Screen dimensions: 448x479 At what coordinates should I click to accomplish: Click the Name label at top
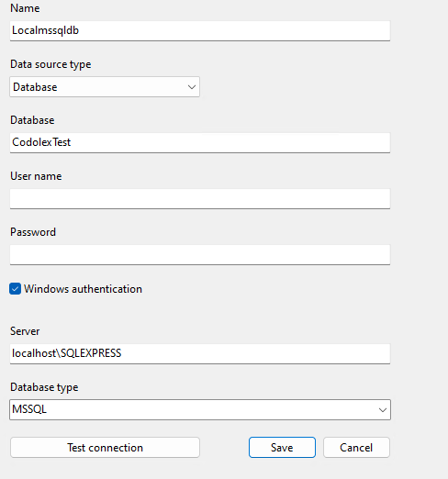(25, 8)
